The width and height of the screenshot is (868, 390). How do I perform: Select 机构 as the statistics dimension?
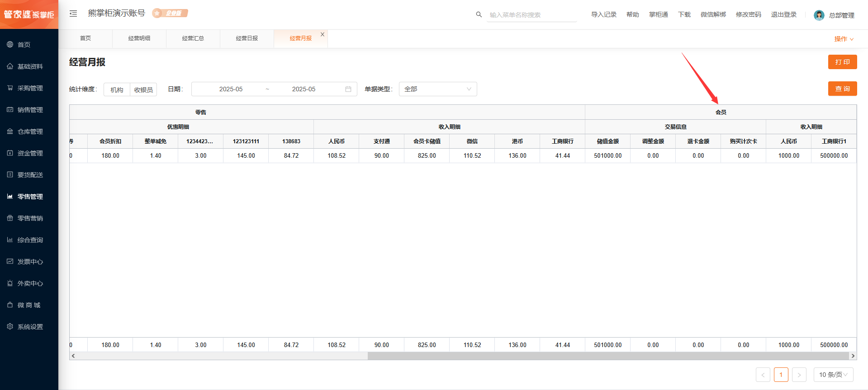point(117,89)
